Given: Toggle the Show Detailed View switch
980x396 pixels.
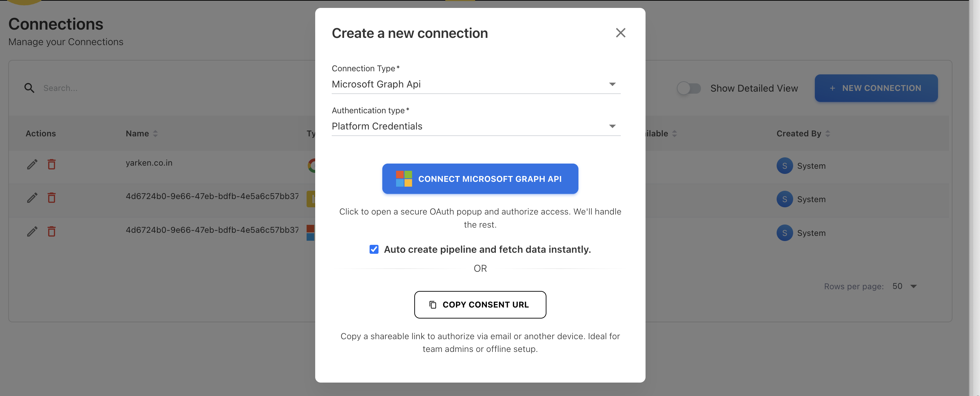Looking at the screenshot, I should pyautogui.click(x=689, y=88).
